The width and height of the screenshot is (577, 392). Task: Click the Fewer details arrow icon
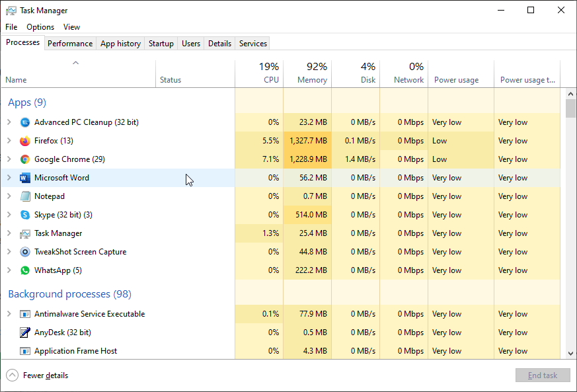click(x=12, y=375)
